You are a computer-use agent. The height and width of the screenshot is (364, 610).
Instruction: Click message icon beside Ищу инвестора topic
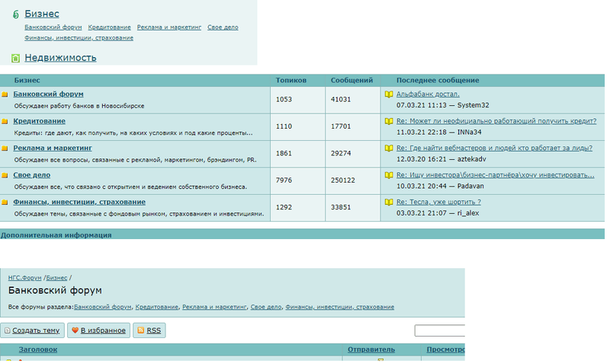point(389,175)
